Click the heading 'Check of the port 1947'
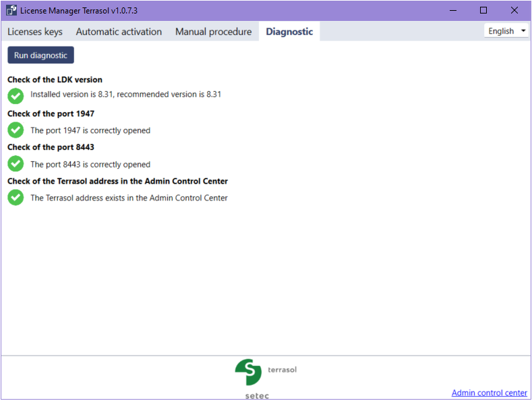This screenshot has width=532, height=401. (x=51, y=113)
